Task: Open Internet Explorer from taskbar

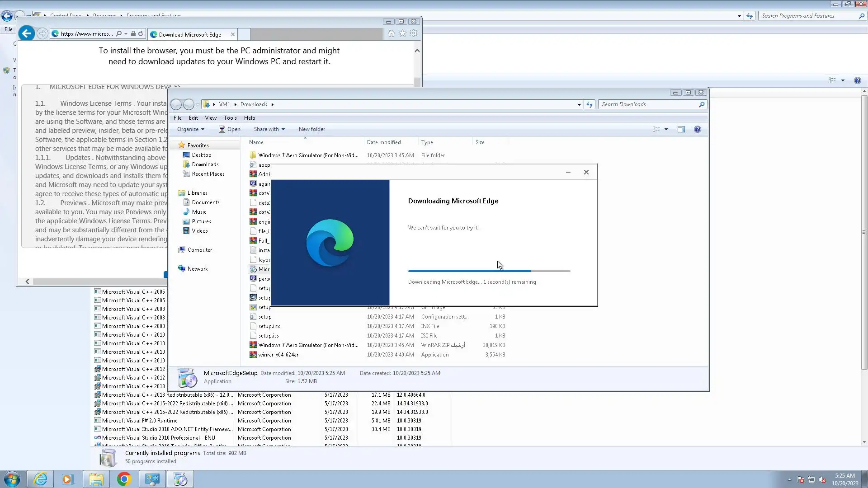Action: [x=41, y=479]
